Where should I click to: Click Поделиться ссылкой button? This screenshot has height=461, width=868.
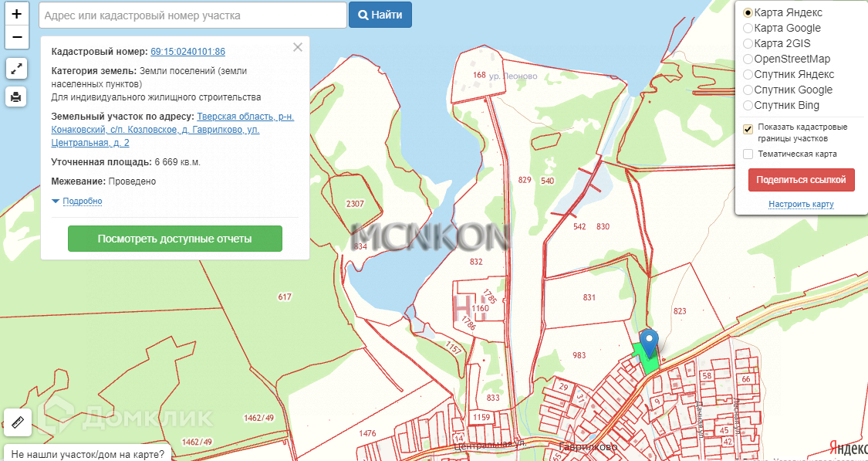[801, 180]
